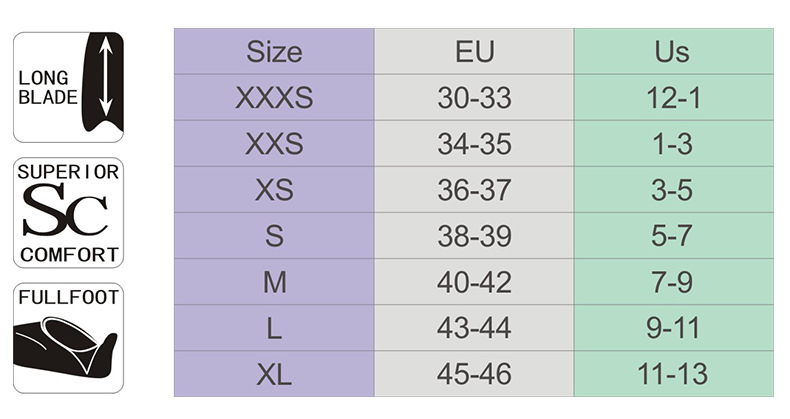Click US value 11-13
The width and height of the screenshot is (790, 419).
point(674,374)
